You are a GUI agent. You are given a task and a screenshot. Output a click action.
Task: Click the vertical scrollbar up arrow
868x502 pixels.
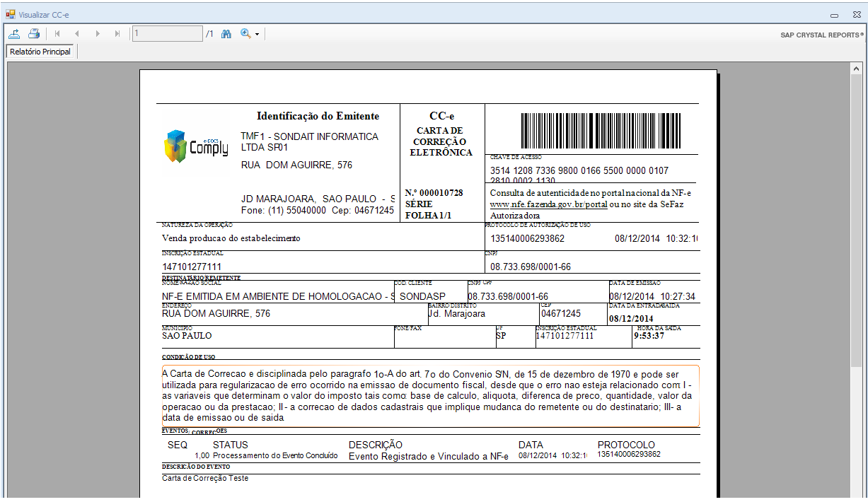pos(856,69)
